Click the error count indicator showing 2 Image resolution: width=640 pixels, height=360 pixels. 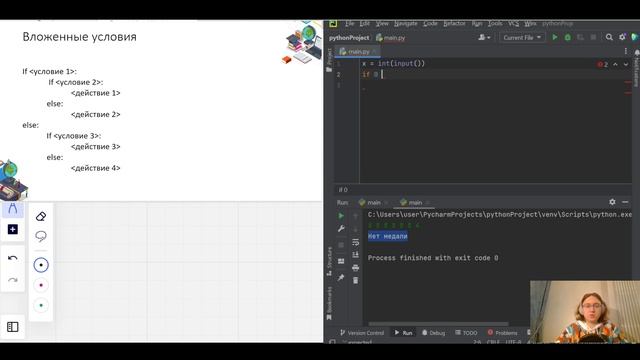tap(603, 64)
